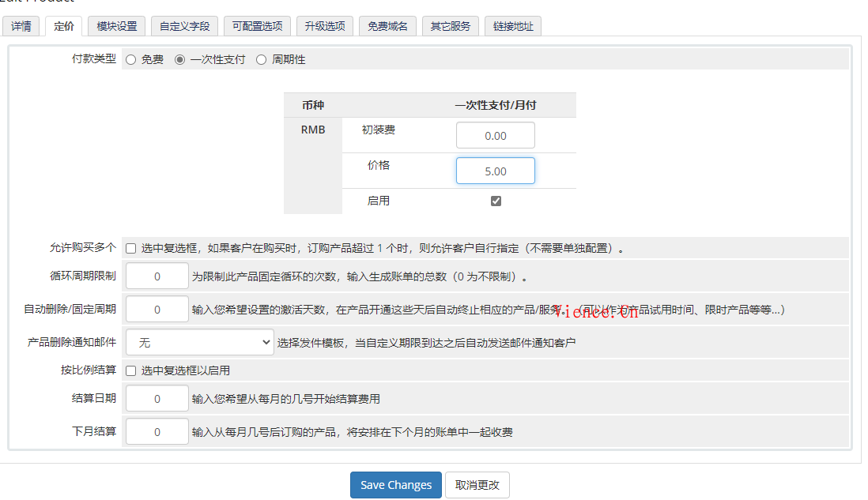Open the 链接地址 tab

[512, 25]
